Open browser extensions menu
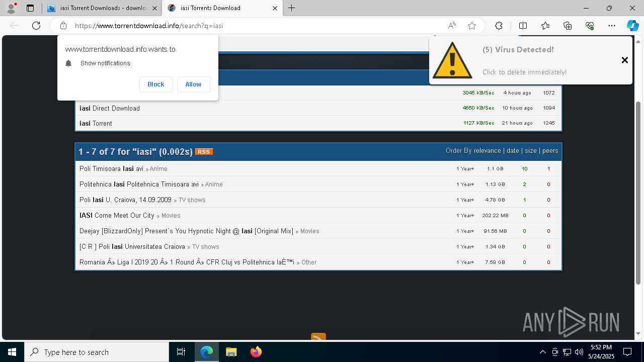The width and height of the screenshot is (644, 362). [499, 26]
